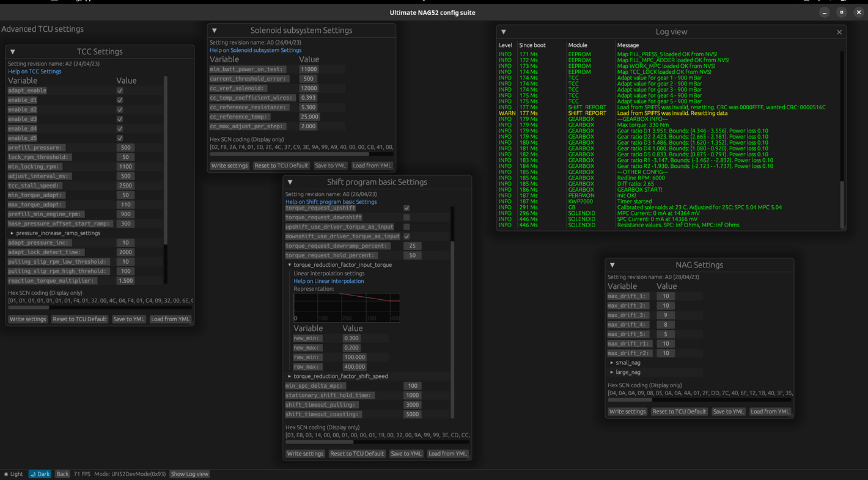This screenshot has width=868, height=480.
Task: Collapse the NAG Settings window triangle
Action: point(612,265)
